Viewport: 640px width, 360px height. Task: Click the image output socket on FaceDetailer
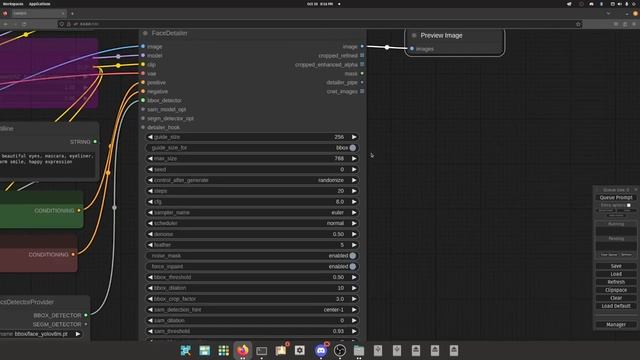(362, 47)
